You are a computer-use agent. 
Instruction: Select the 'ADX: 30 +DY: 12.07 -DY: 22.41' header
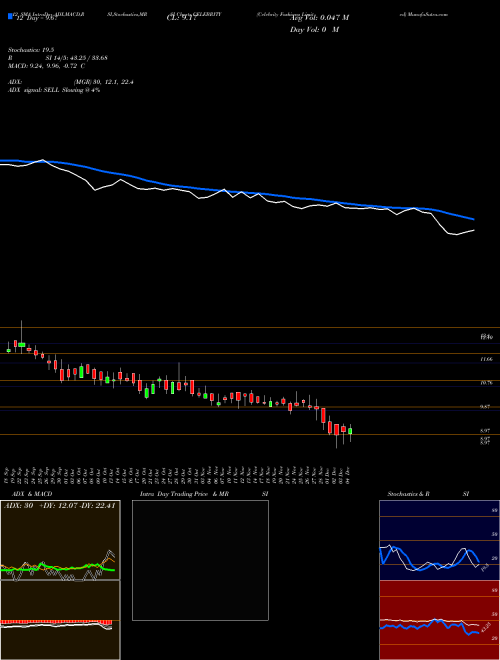59,506
